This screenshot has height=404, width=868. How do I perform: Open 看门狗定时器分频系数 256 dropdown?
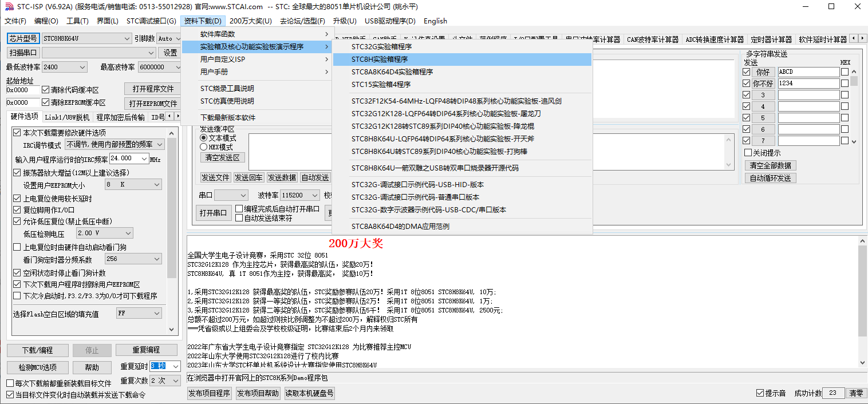coord(133,259)
